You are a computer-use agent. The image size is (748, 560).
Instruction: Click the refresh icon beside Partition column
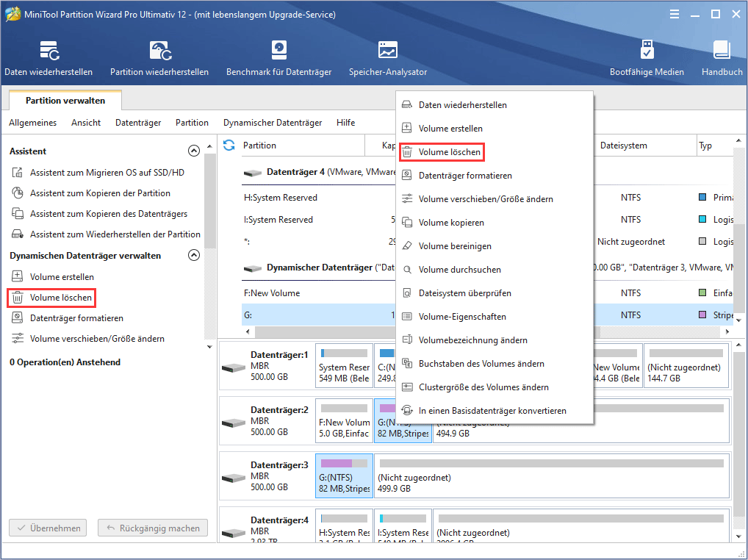tap(229, 145)
